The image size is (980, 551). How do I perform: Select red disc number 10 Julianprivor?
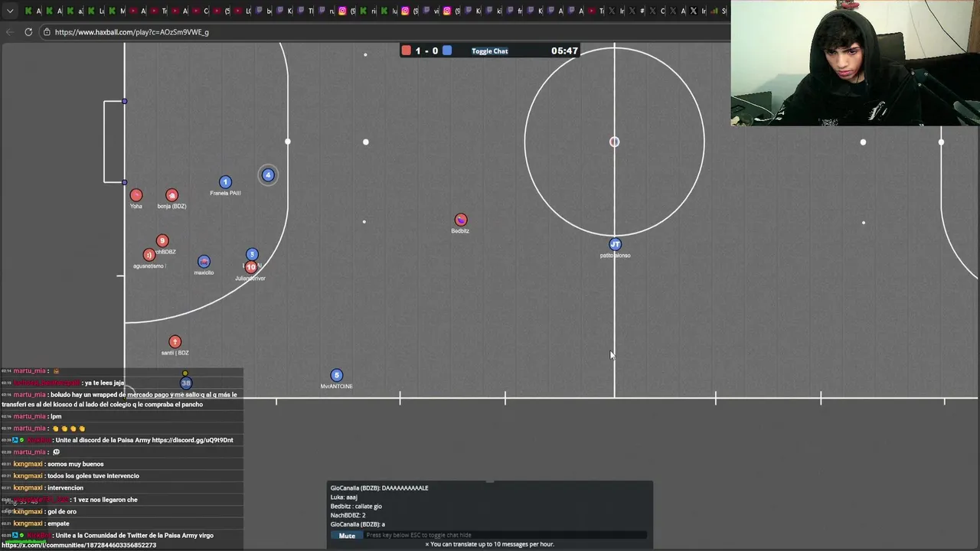coord(251,267)
